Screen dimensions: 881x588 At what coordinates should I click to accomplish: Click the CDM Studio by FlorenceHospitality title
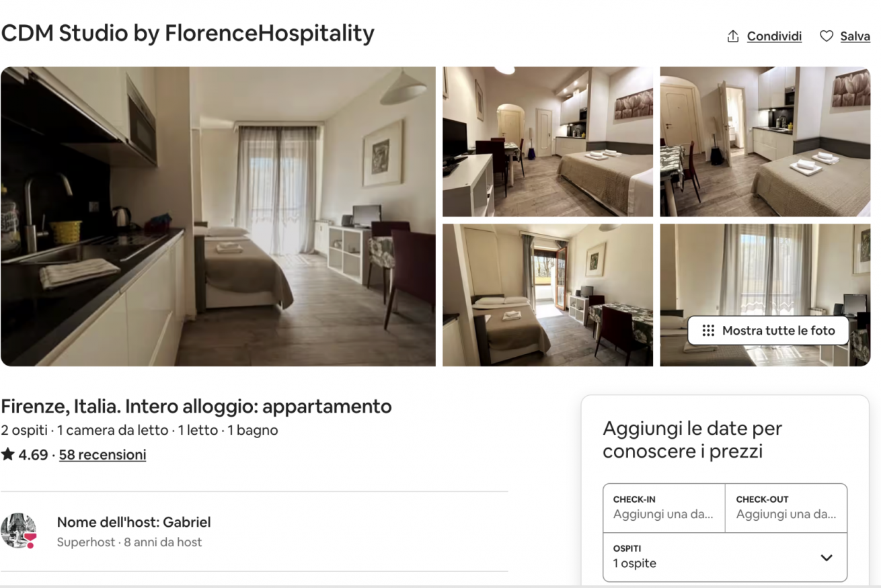188,33
